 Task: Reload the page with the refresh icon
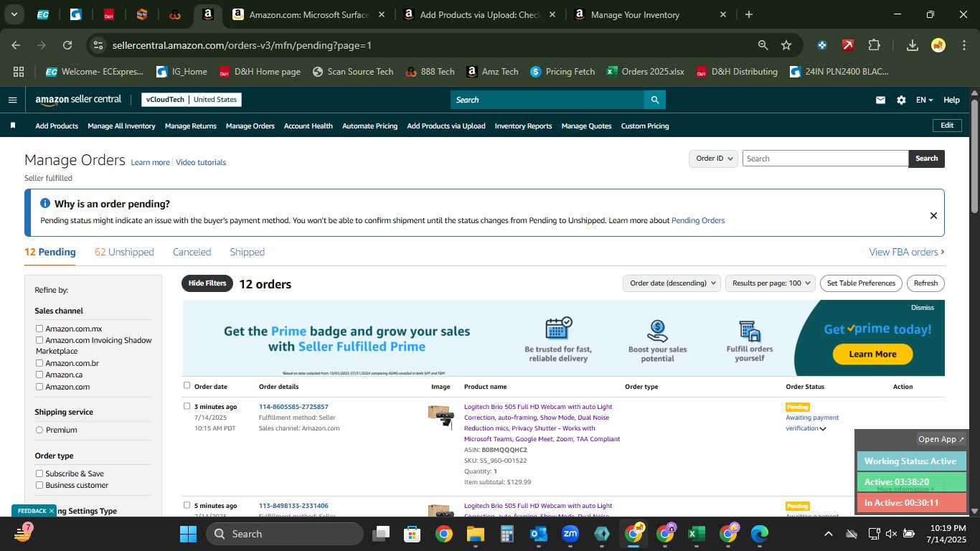point(67,45)
